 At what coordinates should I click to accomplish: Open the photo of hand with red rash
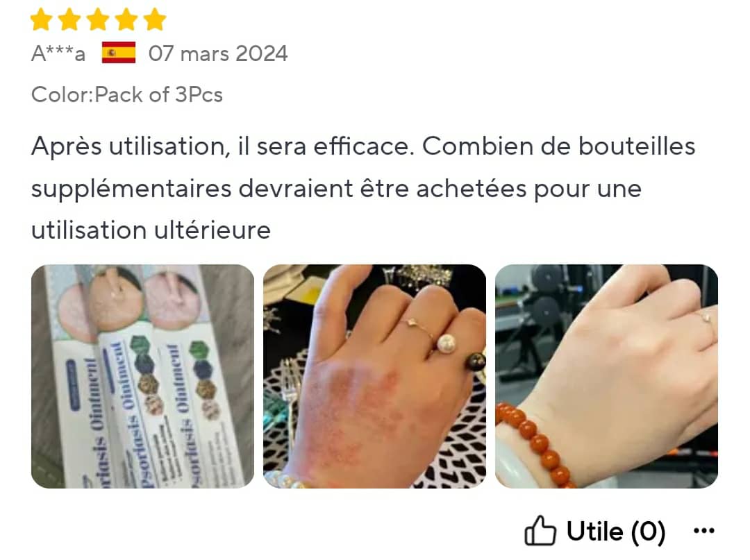[x=374, y=377]
